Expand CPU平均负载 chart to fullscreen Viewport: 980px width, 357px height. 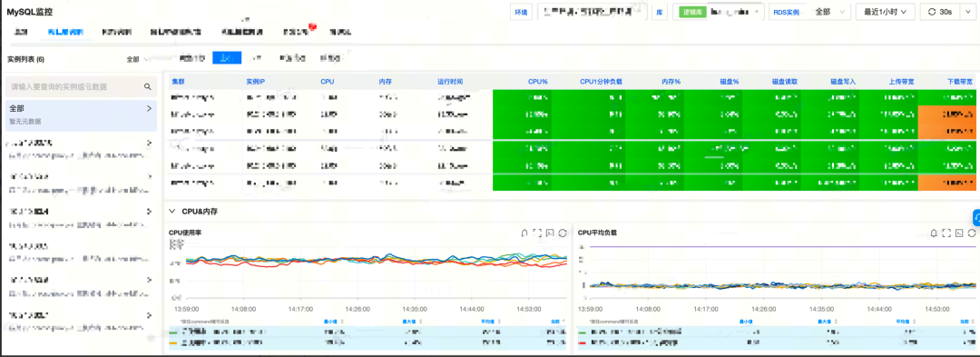pyautogui.click(x=946, y=233)
